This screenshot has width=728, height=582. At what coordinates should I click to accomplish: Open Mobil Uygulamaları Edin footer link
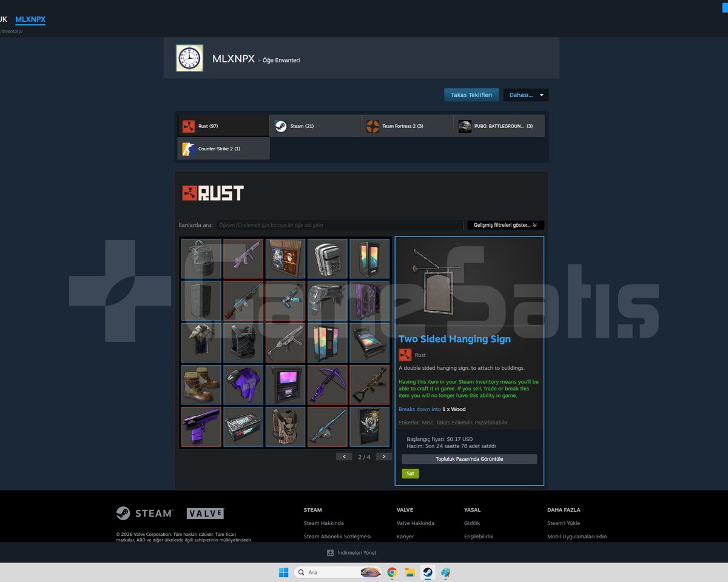coord(577,537)
